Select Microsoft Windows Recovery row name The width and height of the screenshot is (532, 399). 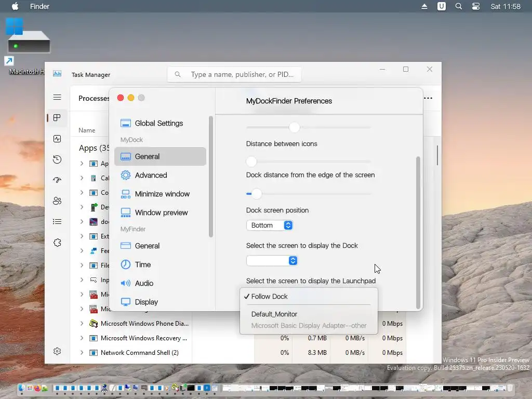click(x=144, y=338)
